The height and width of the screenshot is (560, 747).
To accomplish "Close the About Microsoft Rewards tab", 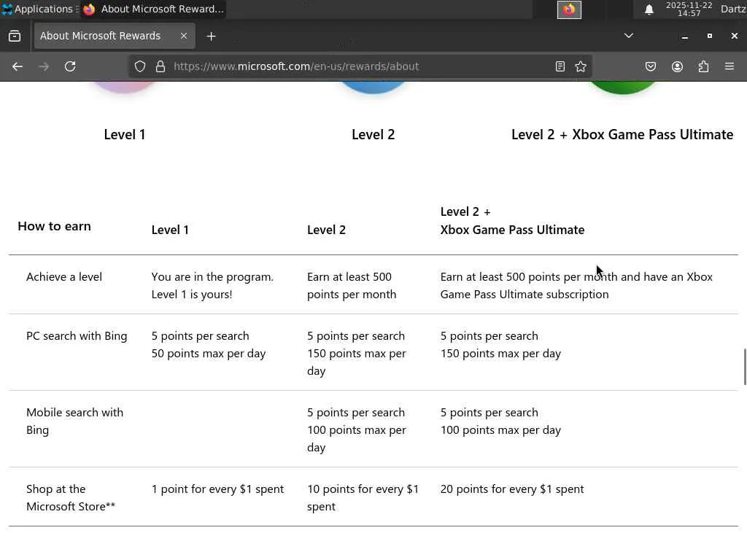I will 184,36.
